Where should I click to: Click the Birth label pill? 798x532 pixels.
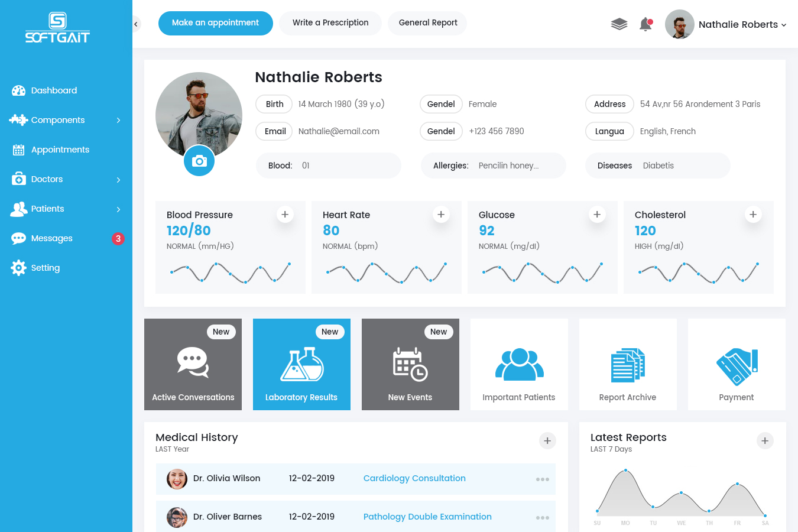[274, 104]
